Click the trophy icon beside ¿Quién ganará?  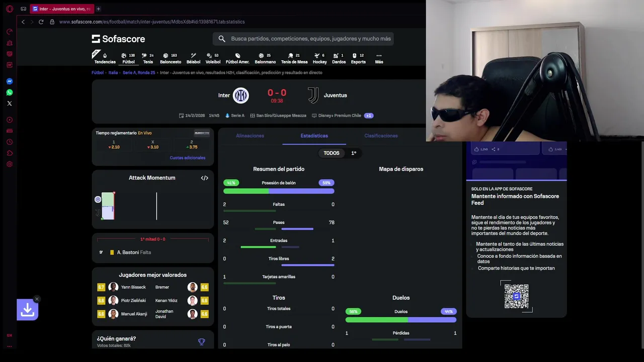(201, 342)
